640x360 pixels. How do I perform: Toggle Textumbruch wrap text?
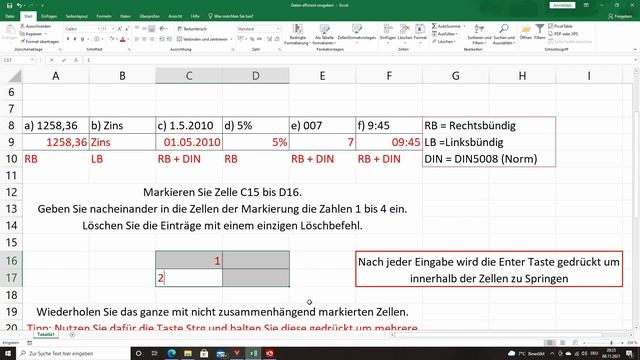(x=192, y=29)
